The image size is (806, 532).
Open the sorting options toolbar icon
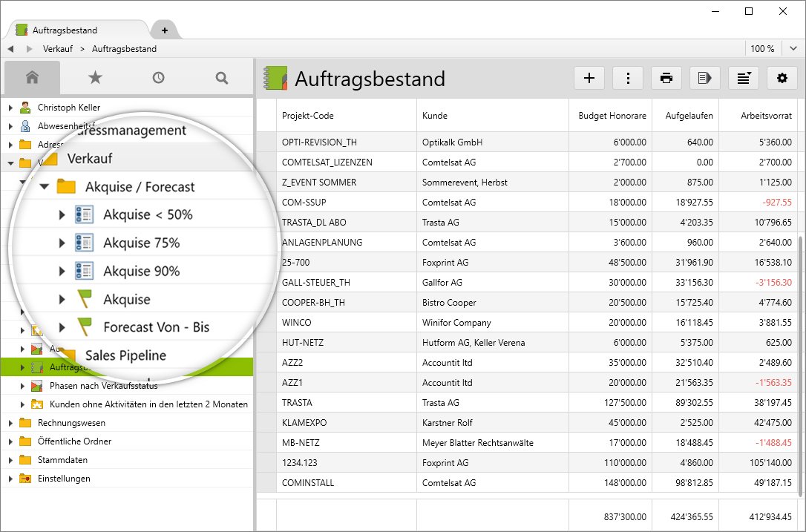coord(744,77)
